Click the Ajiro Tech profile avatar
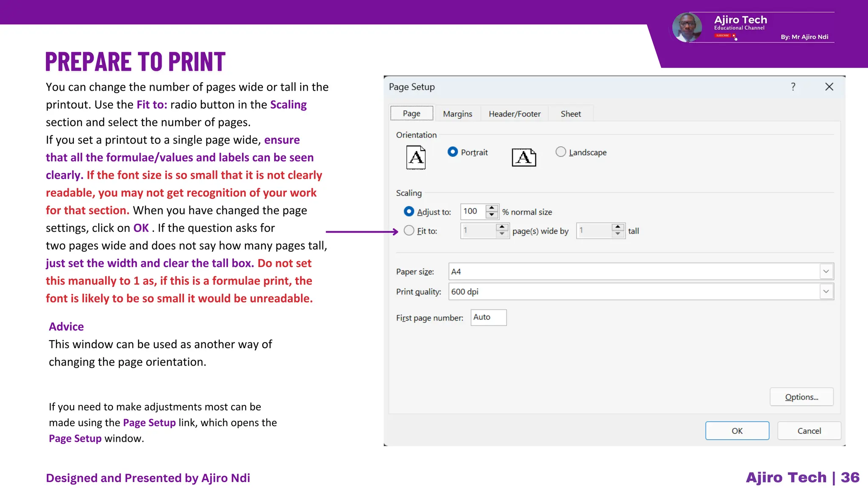 687,28
